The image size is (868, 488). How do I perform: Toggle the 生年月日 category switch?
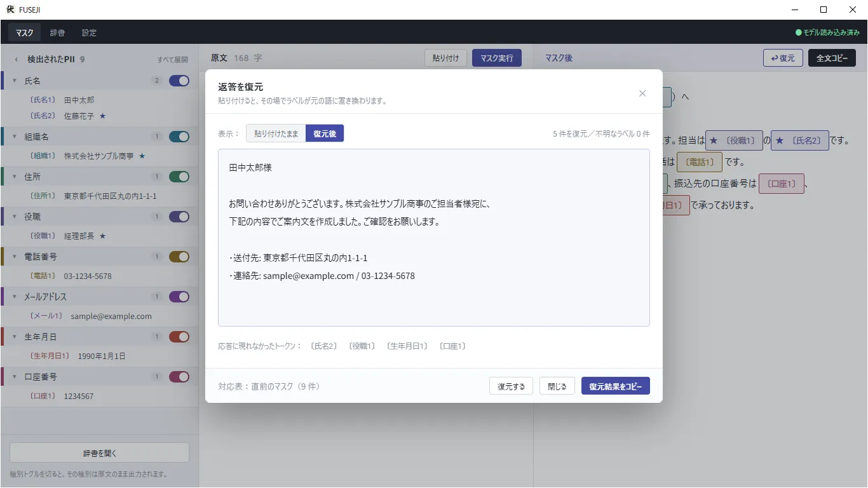tap(179, 337)
